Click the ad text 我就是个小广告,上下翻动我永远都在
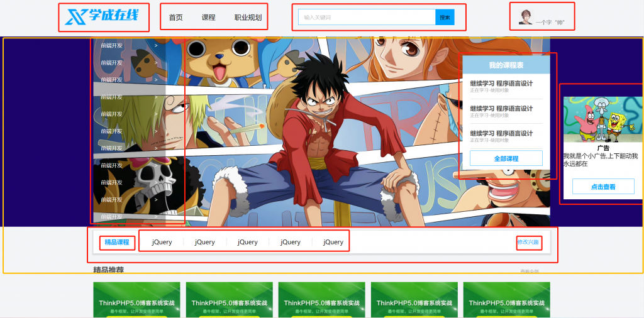The width and height of the screenshot is (644, 318). click(x=601, y=160)
